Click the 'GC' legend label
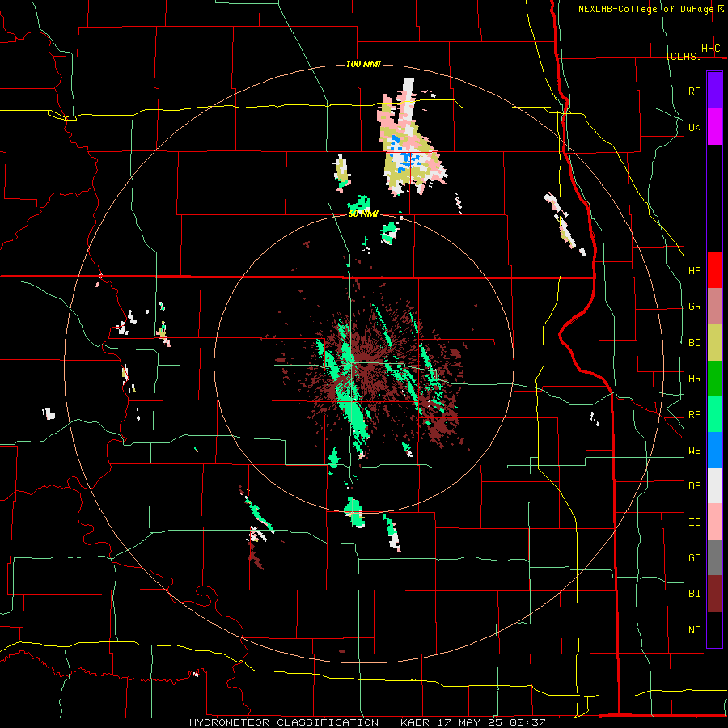Image resolution: width=728 pixels, height=728 pixels. point(694,558)
